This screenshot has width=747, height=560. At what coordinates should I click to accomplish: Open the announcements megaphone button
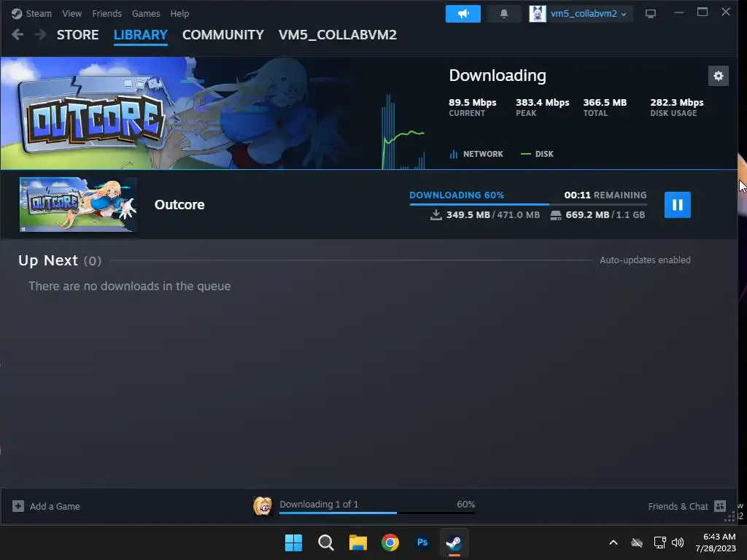tap(463, 14)
